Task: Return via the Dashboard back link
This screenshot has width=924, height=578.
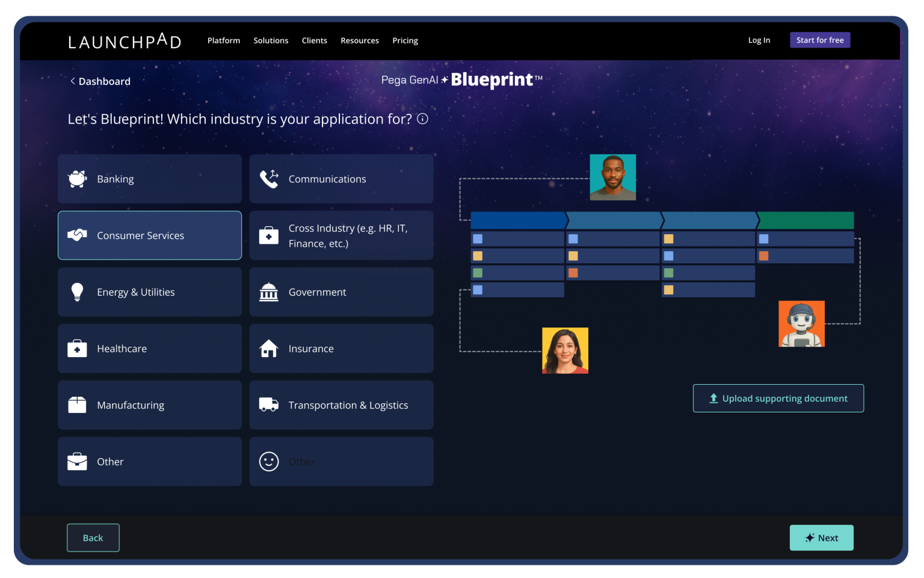Action: click(100, 81)
